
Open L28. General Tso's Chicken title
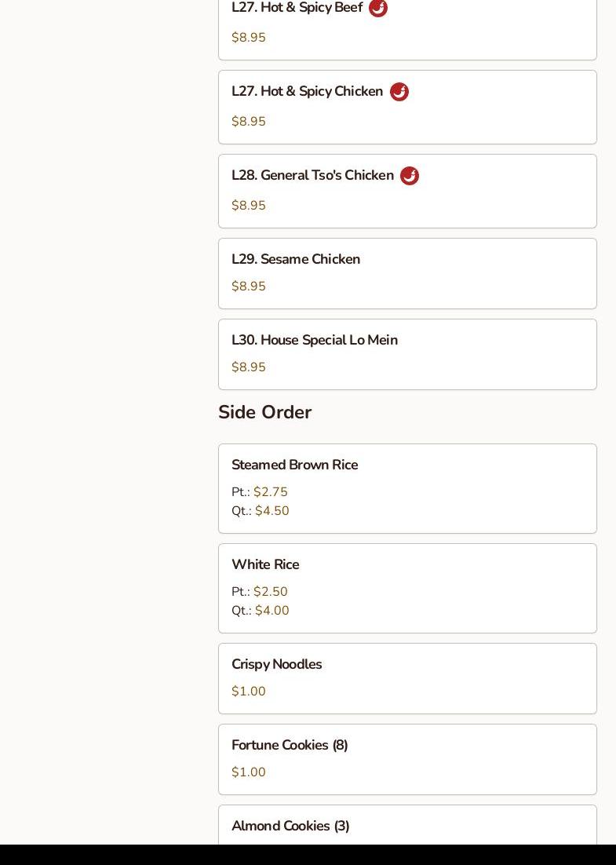click(x=312, y=176)
